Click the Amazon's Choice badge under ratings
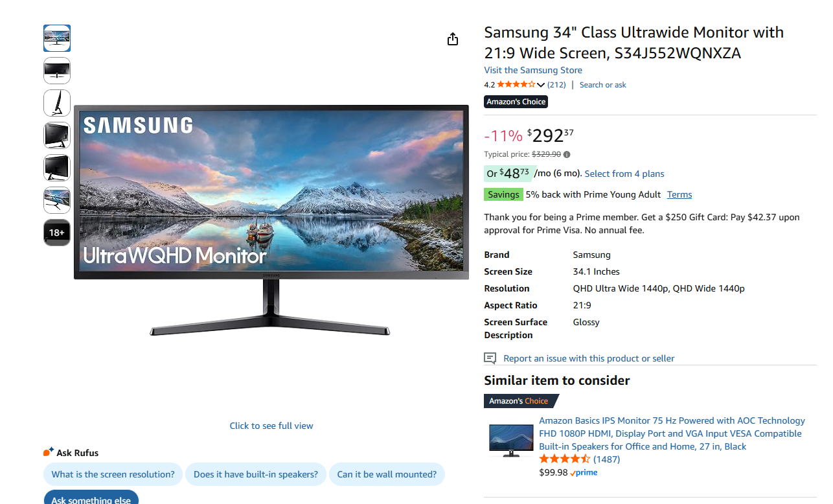The height and width of the screenshot is (504, 833). click(516, 102)
